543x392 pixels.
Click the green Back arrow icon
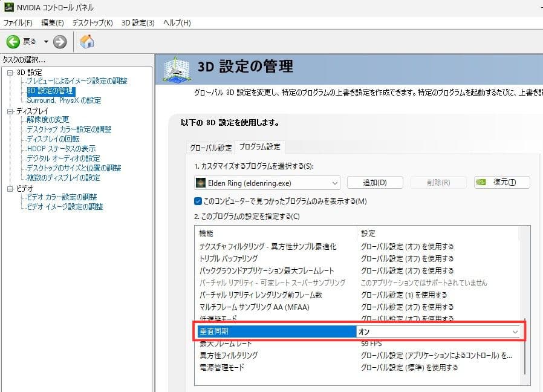(13, 42)
